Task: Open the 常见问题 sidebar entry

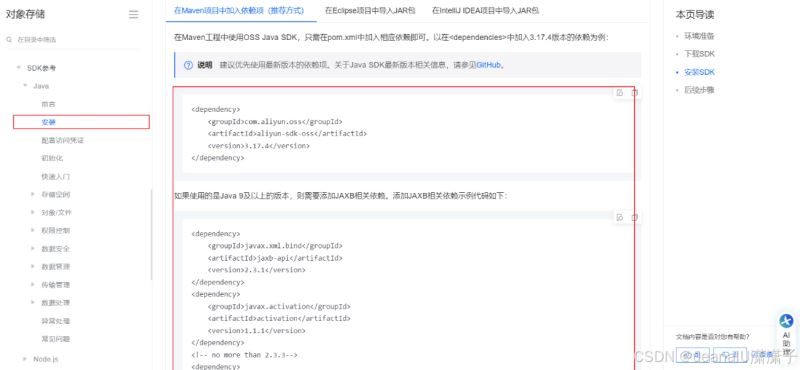Action: (x=56, y=339)
